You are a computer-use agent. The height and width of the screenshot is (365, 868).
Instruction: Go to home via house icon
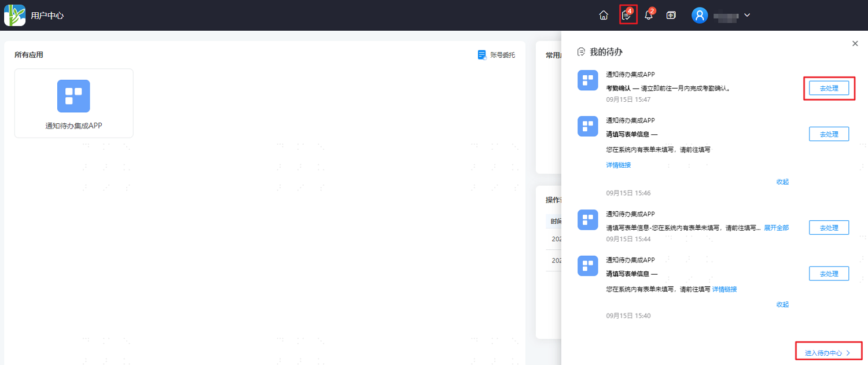click(604, 15)
